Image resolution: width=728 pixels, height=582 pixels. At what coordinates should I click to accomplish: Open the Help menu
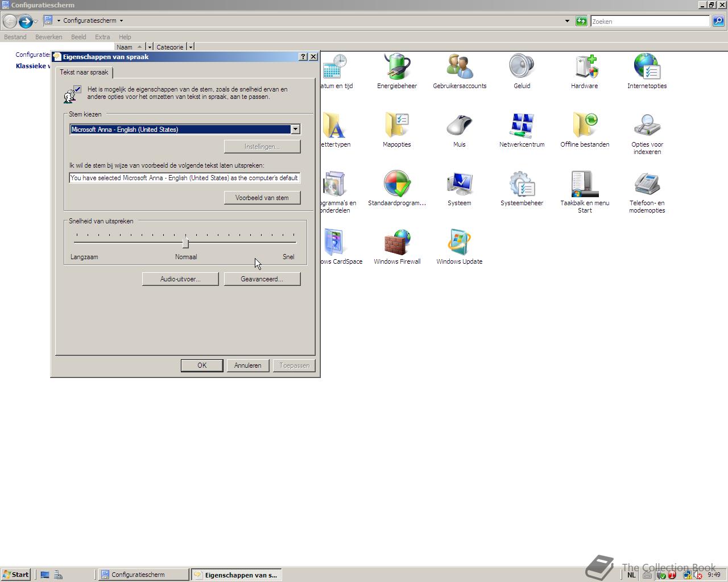(x=125, y=37)
